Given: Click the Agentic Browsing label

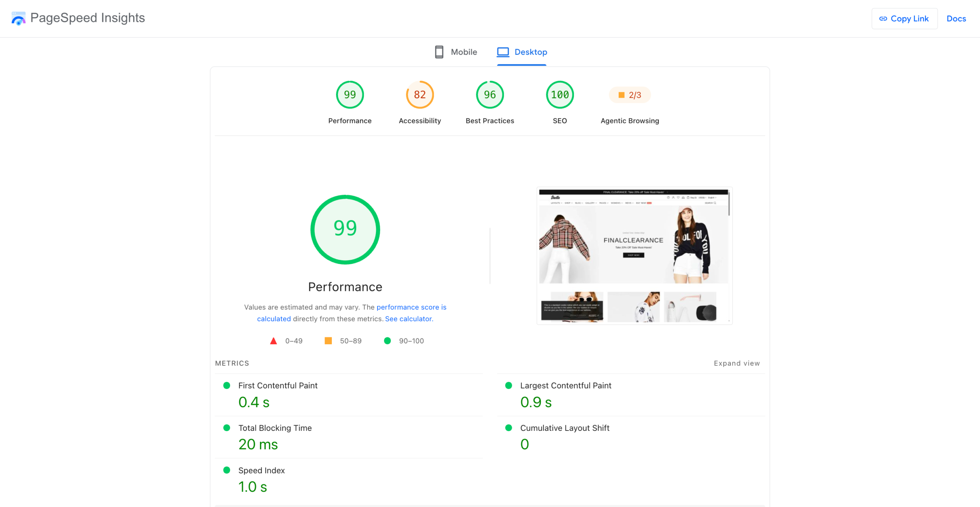Looking at the screenshot, I should (x=630, y=121).
